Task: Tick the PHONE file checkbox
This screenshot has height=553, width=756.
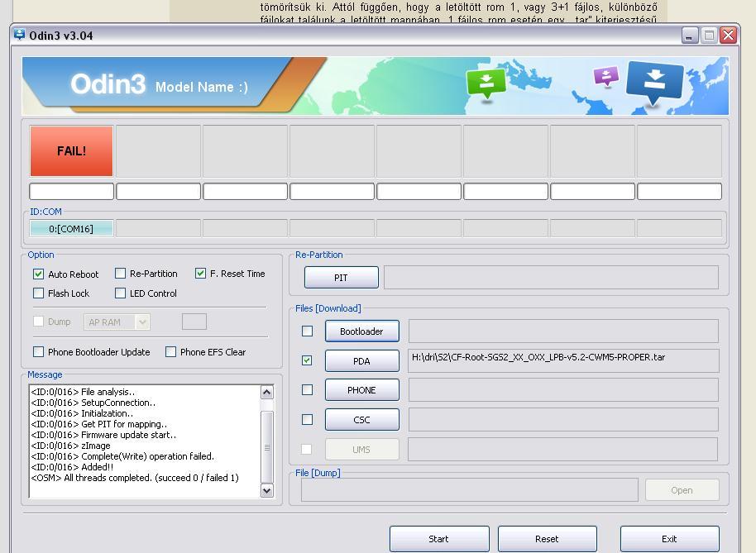Action: [x=307, y=389]
